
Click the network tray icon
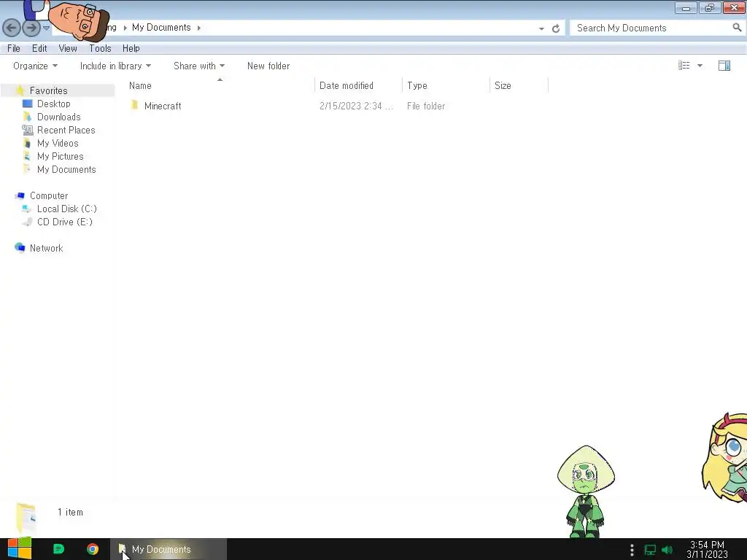pos(650,550)
